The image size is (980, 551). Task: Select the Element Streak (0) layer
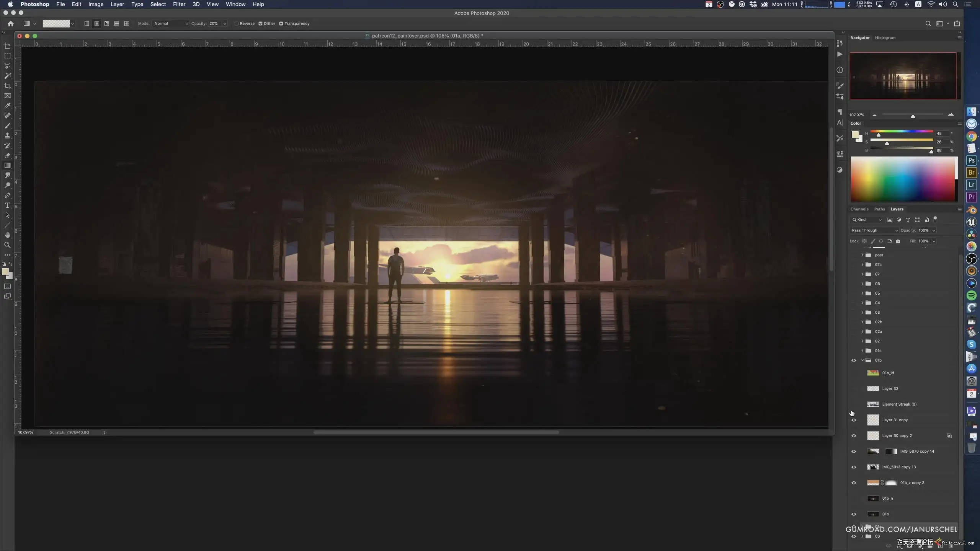tap(899, 404)
